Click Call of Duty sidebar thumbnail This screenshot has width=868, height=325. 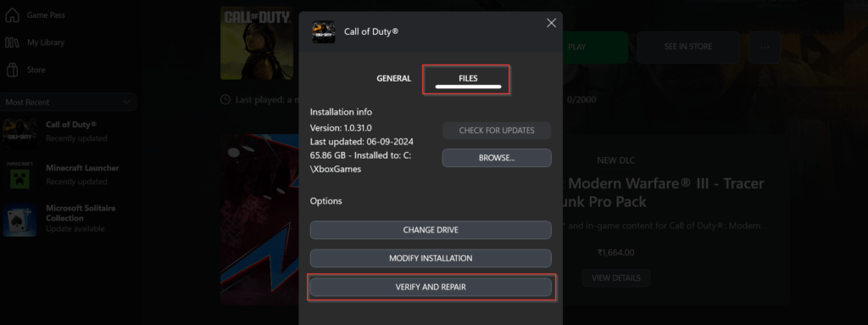click(19, 132)
